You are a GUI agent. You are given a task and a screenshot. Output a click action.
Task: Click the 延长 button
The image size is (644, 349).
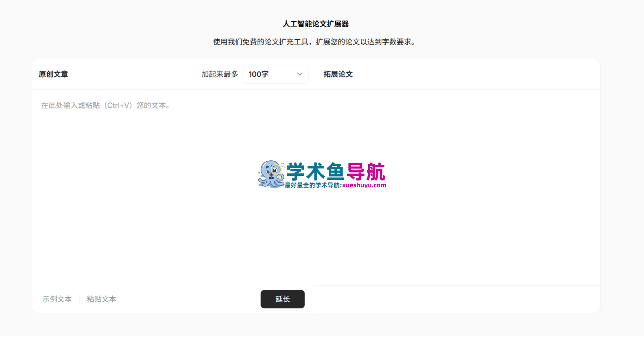[283, 299]
